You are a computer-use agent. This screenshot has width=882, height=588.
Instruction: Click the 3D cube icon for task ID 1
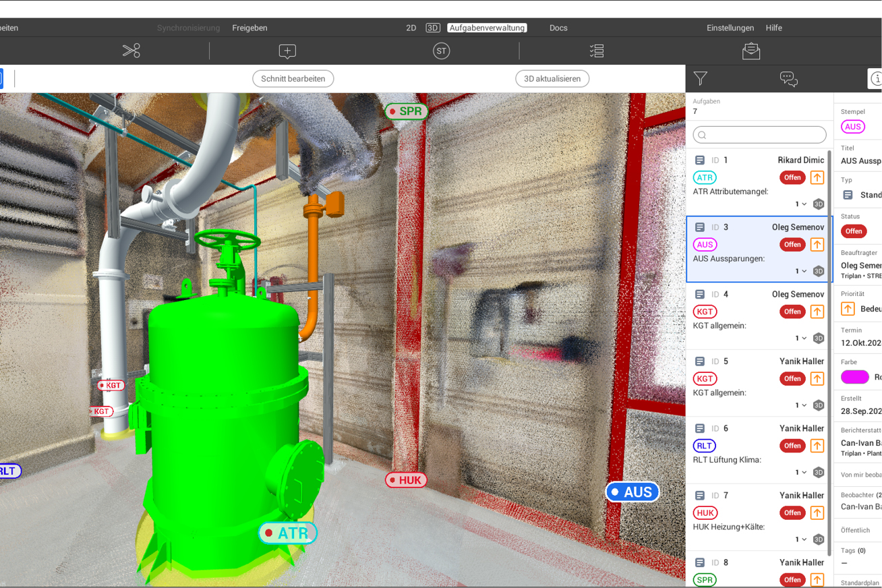tap(818, 204)
